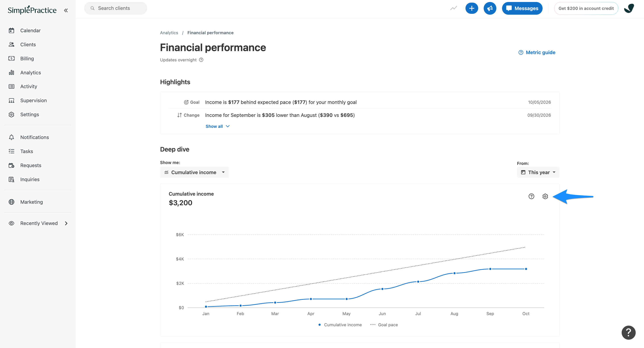Open the This year date range dropdown

538,172
